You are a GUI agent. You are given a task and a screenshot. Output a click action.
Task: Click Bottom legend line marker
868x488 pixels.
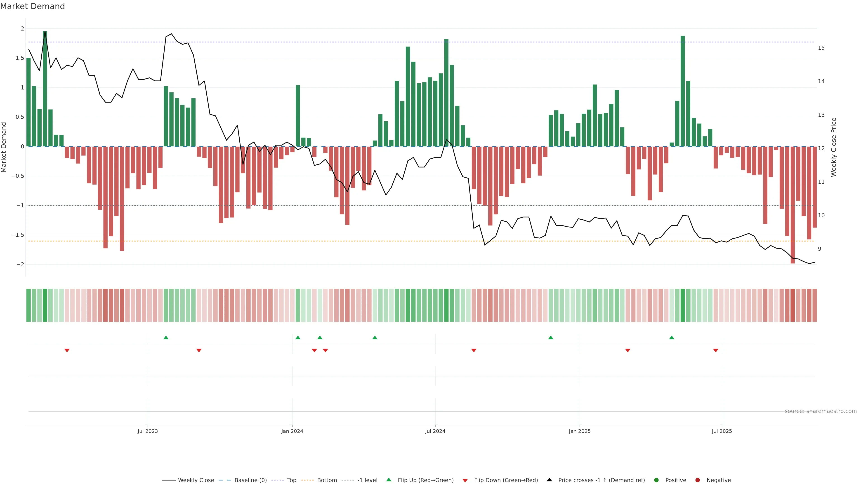[307, 480]
